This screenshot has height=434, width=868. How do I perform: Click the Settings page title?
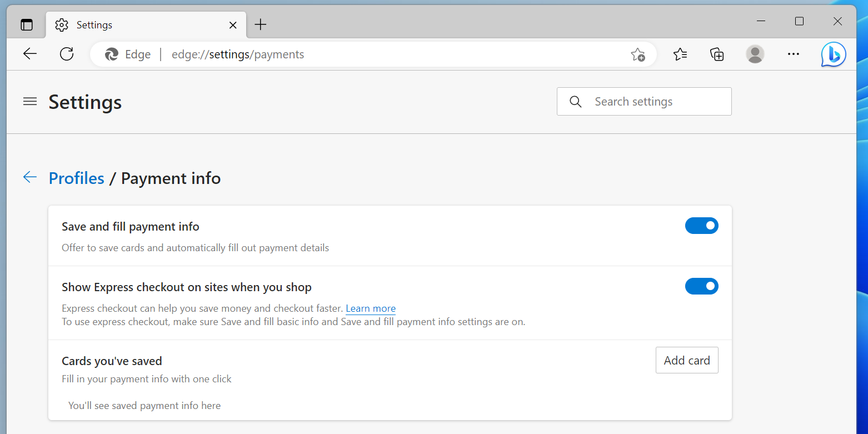tap(85, 102)
